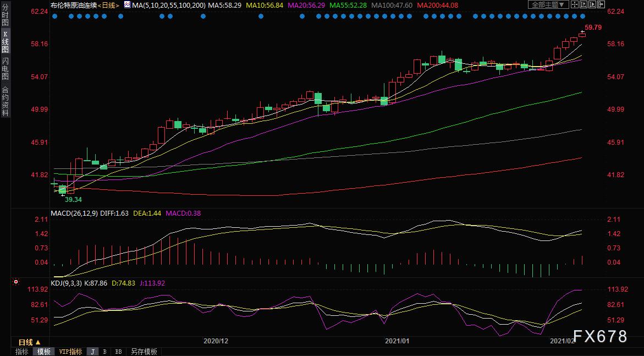Click the 2021/02 date label
644x356 pixels.
(x=562, y=341)
